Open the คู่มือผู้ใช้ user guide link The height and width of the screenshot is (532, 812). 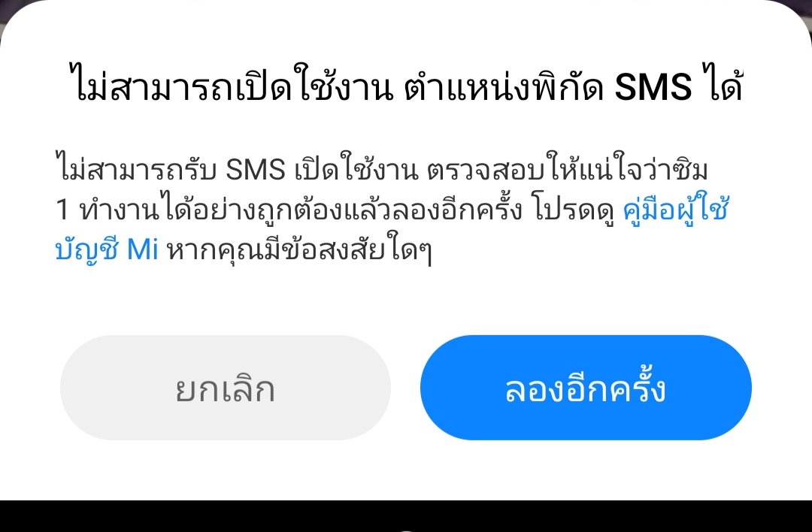676,210
